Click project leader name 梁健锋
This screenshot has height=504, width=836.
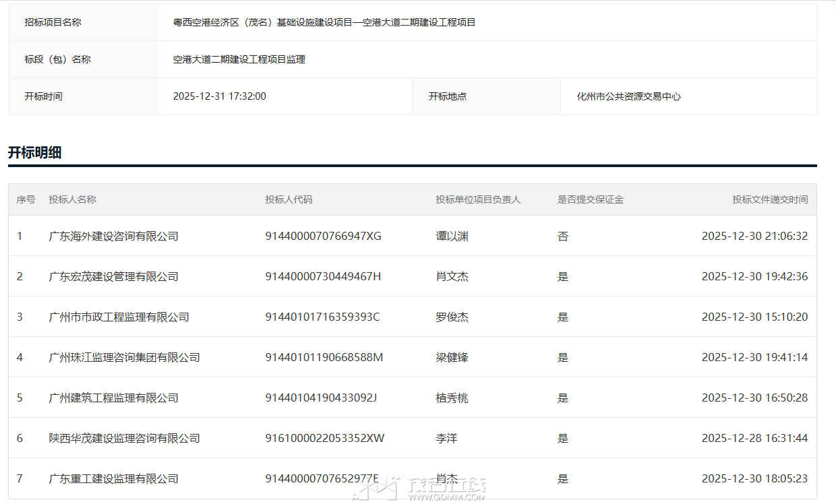click(452, 358)
